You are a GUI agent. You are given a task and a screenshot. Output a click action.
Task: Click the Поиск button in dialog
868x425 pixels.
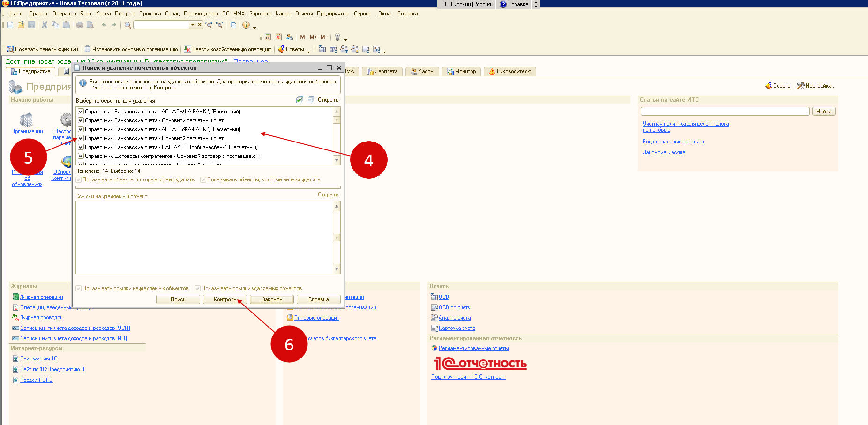coord(178,299)
